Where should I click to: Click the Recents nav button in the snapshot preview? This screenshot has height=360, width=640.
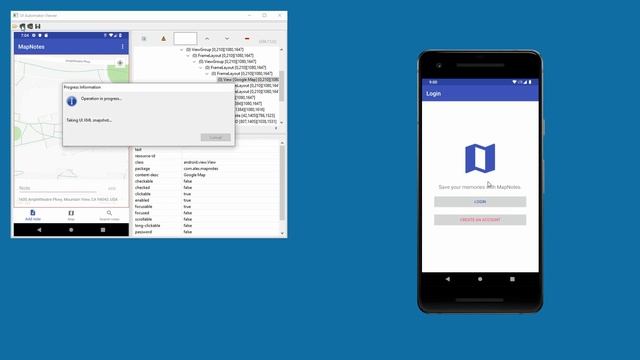pos(103,230)
